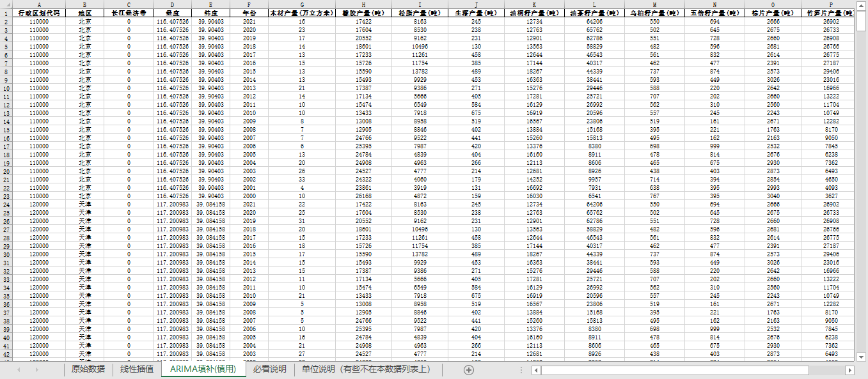Click the next-sheet navigation arrow

point(38,369)
